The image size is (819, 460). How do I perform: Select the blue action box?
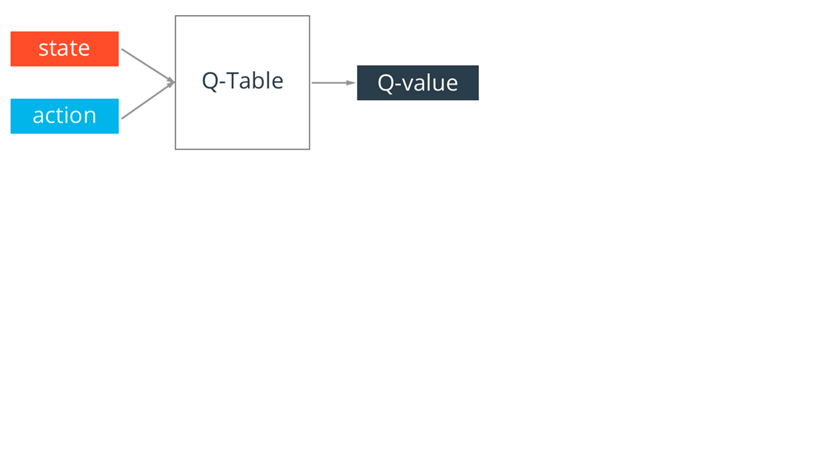point(64,116)
